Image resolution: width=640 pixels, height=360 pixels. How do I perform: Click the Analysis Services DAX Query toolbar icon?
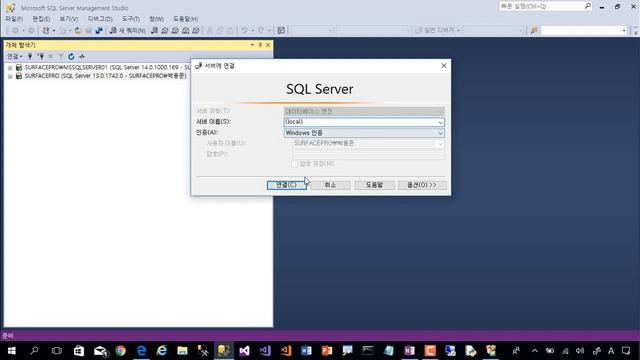[x=196, y=31]
